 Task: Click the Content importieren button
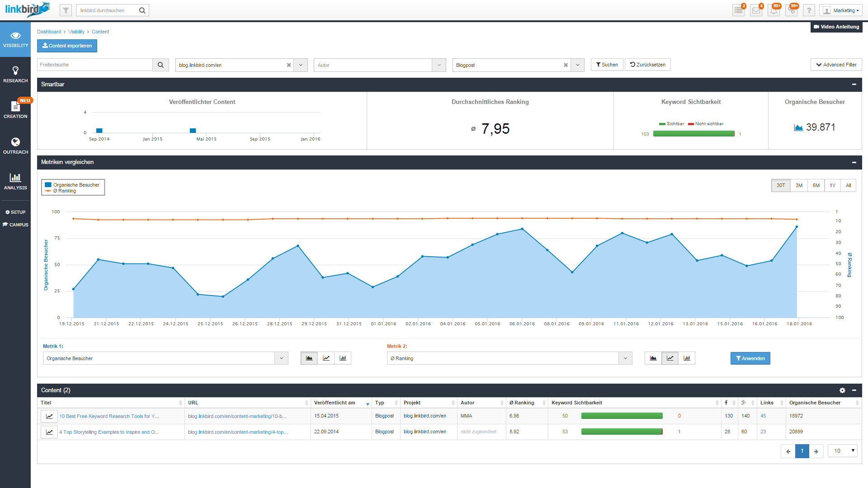click(x=67, y=45)
